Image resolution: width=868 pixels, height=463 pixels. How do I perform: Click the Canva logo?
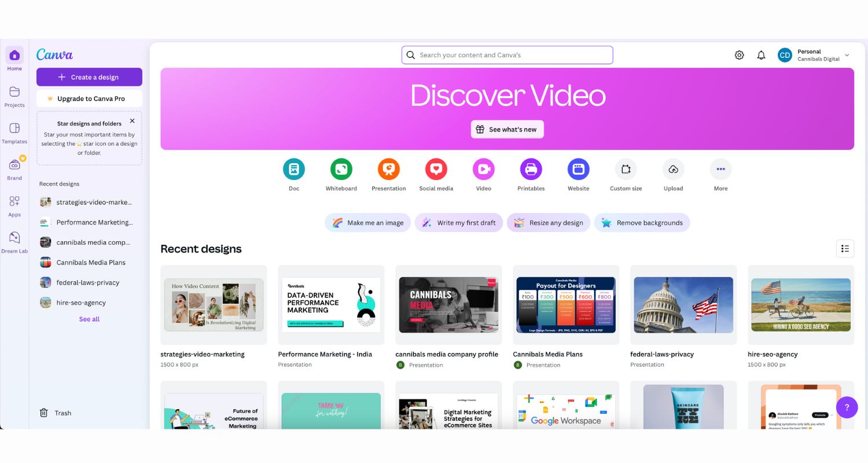(54, 54)
